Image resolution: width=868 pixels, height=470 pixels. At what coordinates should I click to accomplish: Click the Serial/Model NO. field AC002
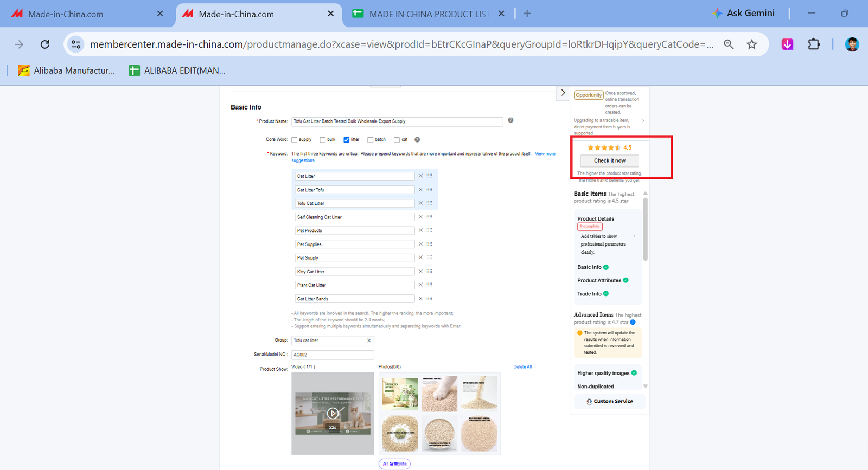pos(333,355)
